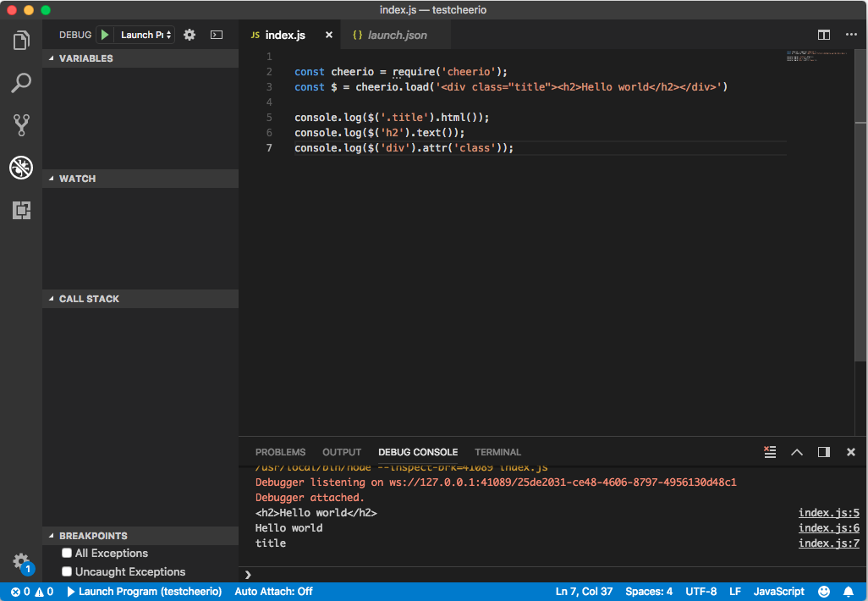Switch to the index.js tab
This screenshot has width=868, height=601.
[285, 35]
